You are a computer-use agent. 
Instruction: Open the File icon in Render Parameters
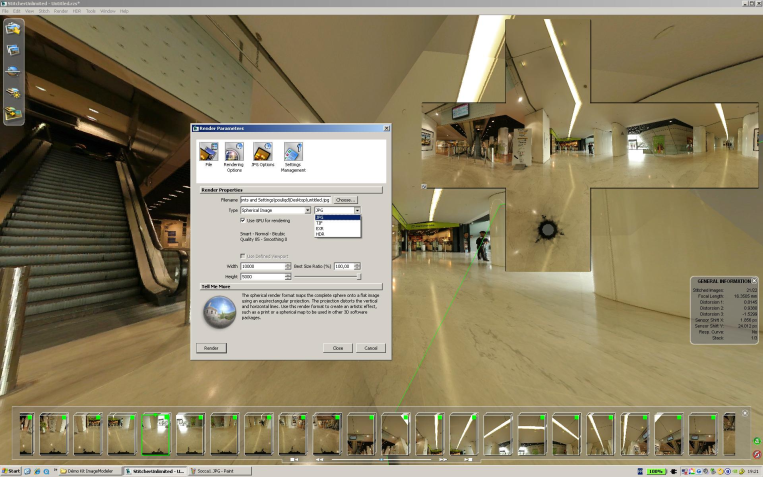coord(208,154)
